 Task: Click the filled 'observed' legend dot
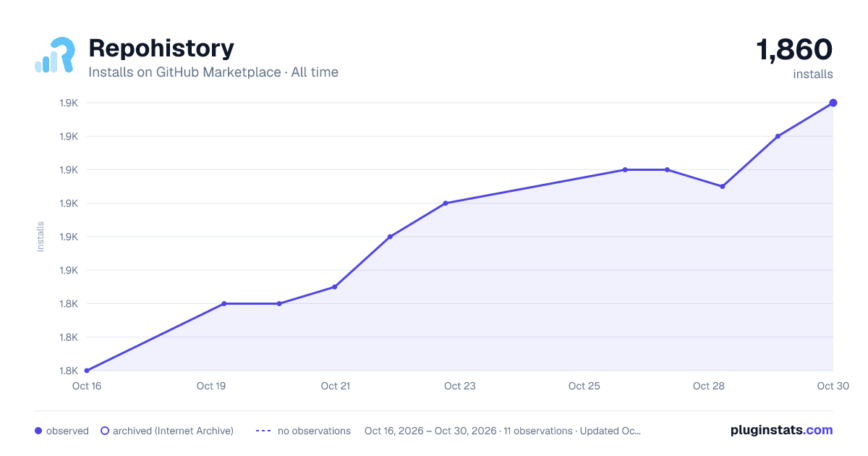pos(38,431)
